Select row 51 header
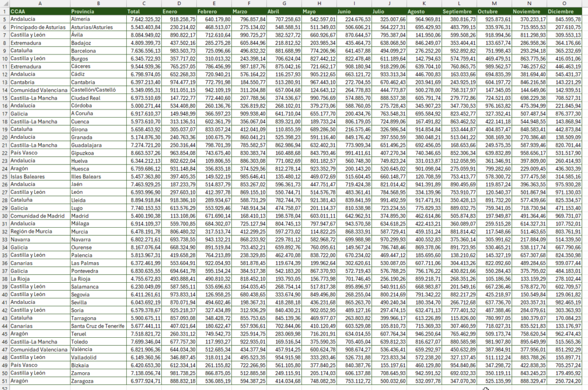 pyautogui.click(x=5, y=381)
